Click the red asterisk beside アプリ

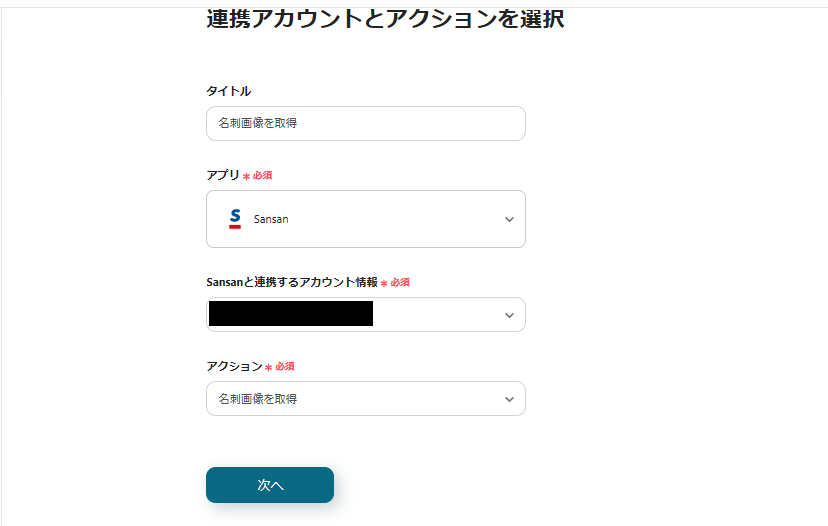[x=246, y=176]
